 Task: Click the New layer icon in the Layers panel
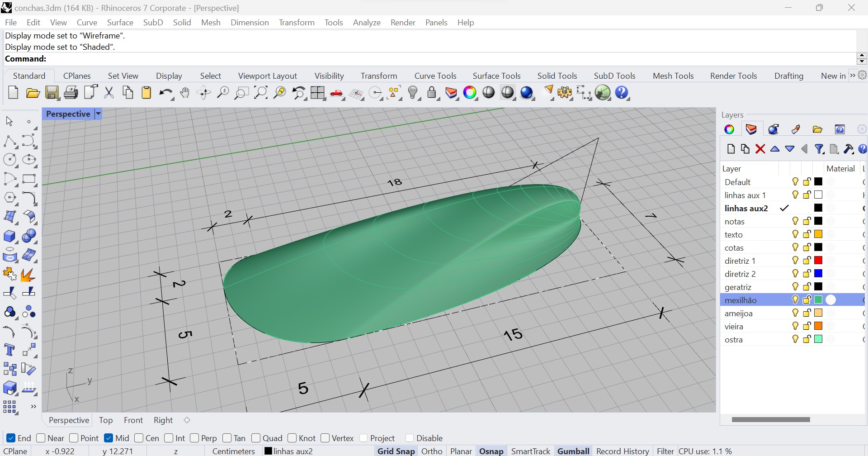(731, 149)
